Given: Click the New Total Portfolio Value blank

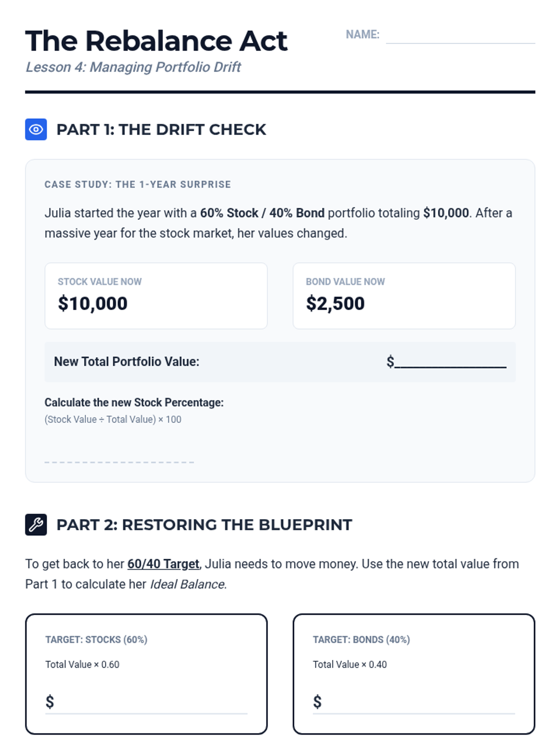Looking at the screenshot, I should click(x=450, y=362).
